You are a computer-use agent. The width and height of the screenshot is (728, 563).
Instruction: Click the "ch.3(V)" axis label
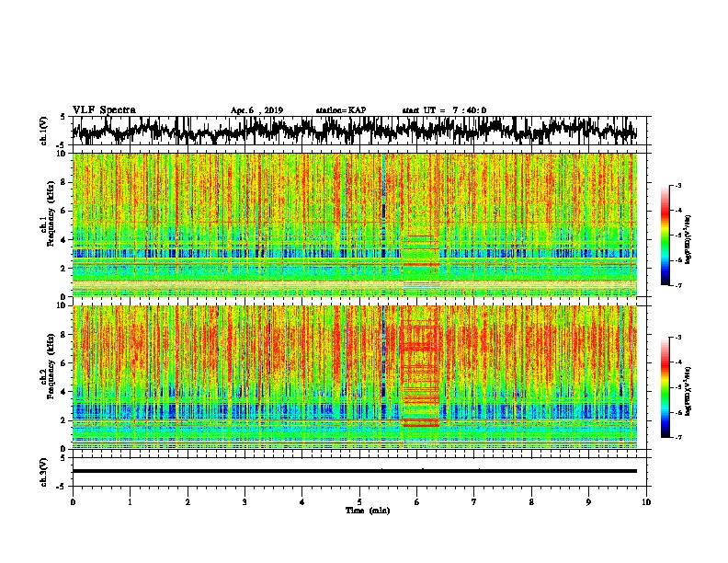click(44, 473)
